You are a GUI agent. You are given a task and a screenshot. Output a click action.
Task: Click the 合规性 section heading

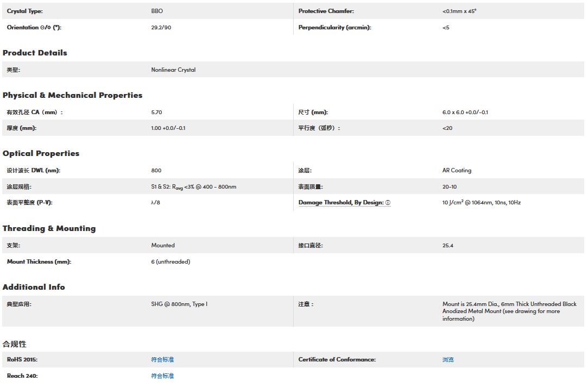coord(15,344)
